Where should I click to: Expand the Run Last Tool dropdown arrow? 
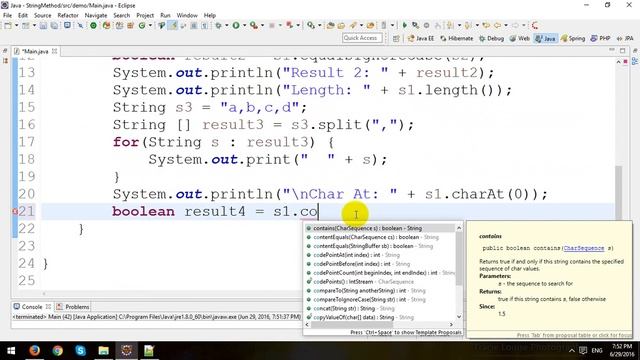pos(262,25)
